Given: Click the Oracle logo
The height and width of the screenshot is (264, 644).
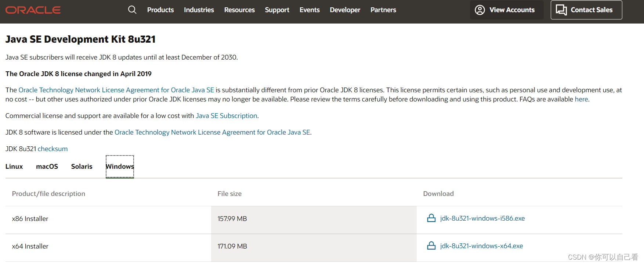Looking at the screenshot, I should [x=33, y=10].
